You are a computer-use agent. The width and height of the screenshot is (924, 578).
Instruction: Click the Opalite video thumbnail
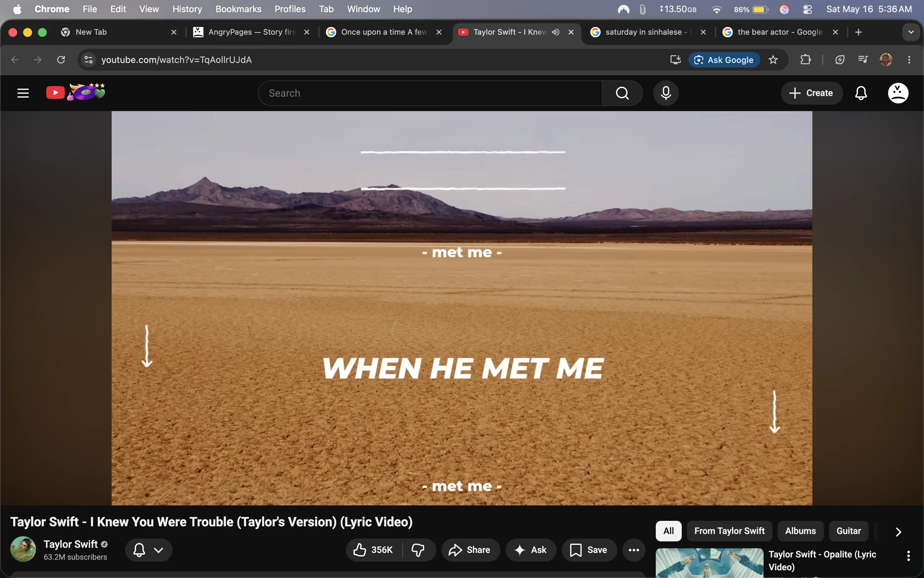point(709,563)
